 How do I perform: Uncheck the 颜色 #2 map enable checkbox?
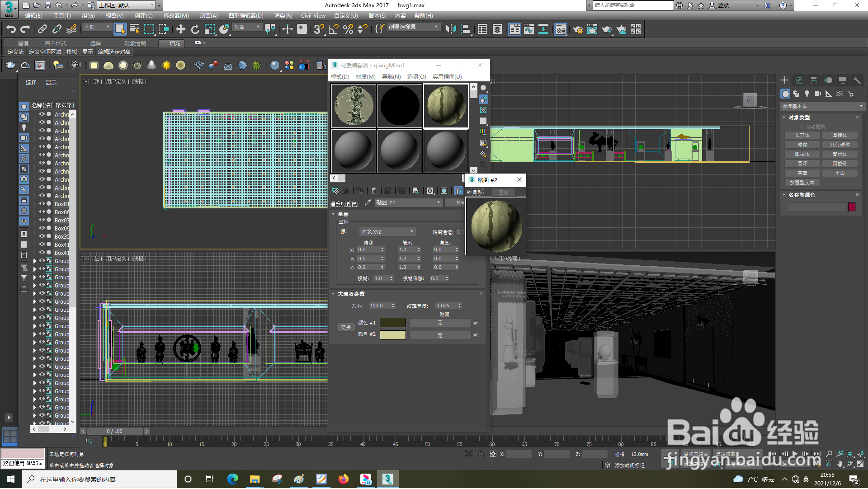click(x=475, y=335)
